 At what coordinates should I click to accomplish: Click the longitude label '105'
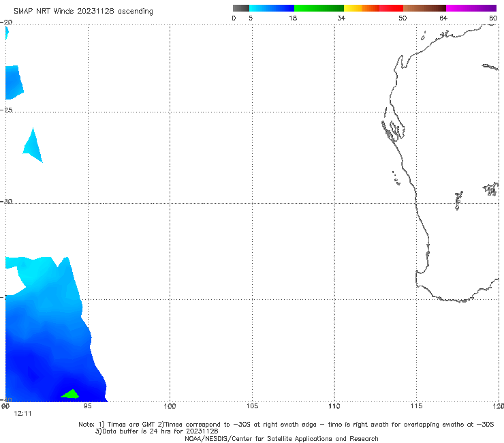(x=252, y=406)
